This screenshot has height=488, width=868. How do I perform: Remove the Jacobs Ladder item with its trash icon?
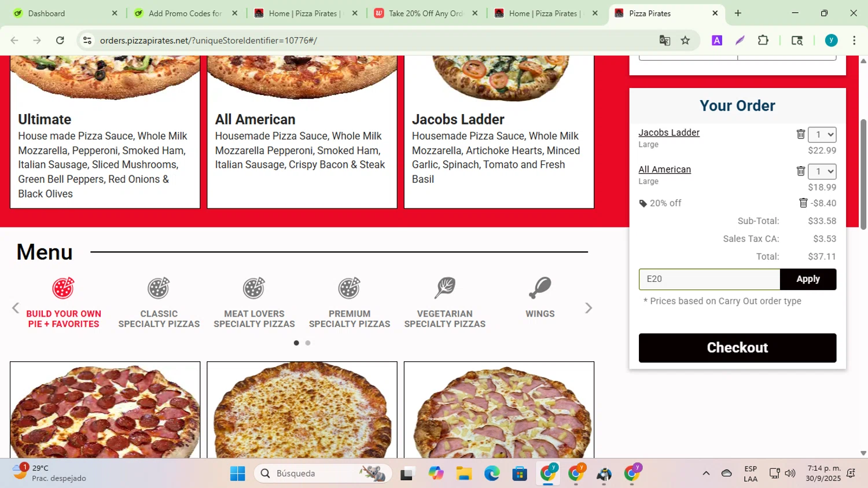(801, 134)
